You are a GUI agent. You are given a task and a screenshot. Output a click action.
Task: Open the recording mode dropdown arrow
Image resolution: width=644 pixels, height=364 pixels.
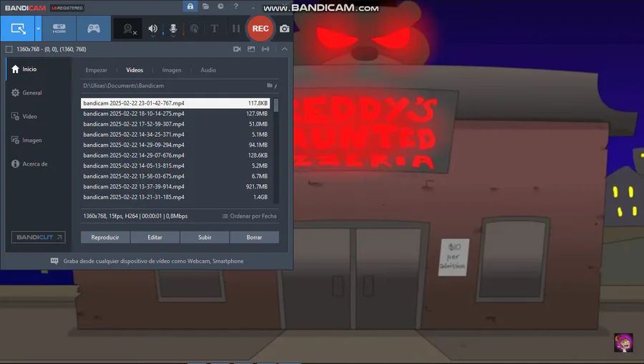[x=38, y=29]
